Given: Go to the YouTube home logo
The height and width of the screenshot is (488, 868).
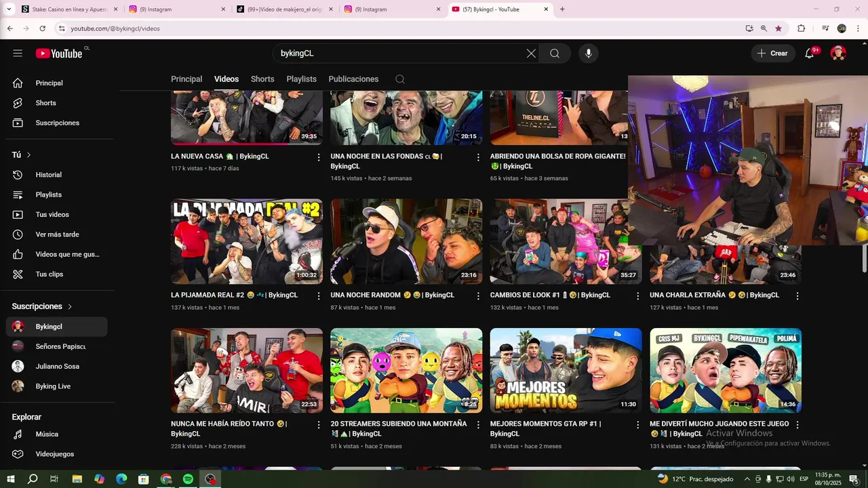Looking at the screenshot, I should pos(59,54).
